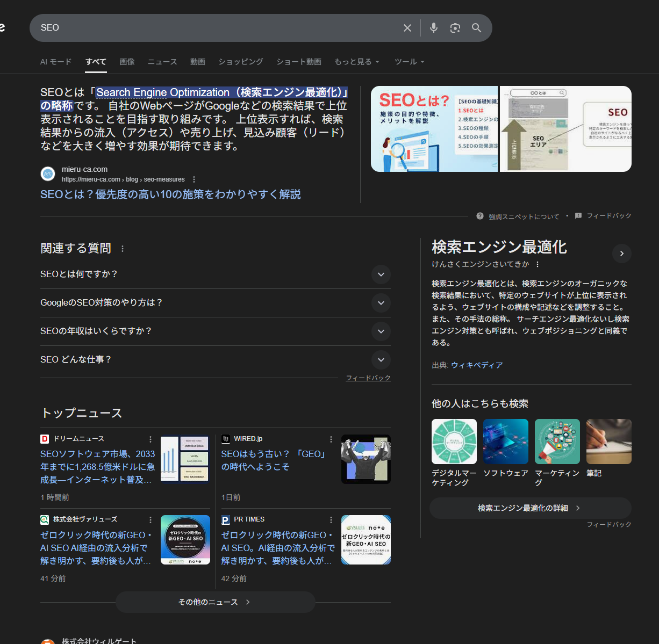Click the デジタルマーケティング related search thumbnail
The image size is (659, 644).
454,442
